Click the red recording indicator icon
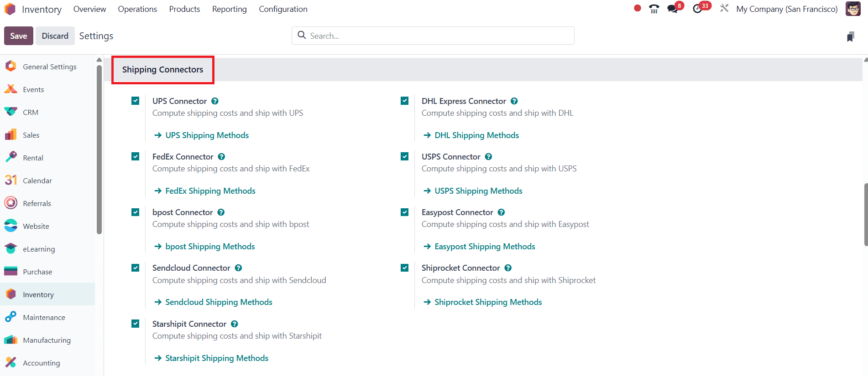This screenshot has width=868, height=376. click(638, 8)
